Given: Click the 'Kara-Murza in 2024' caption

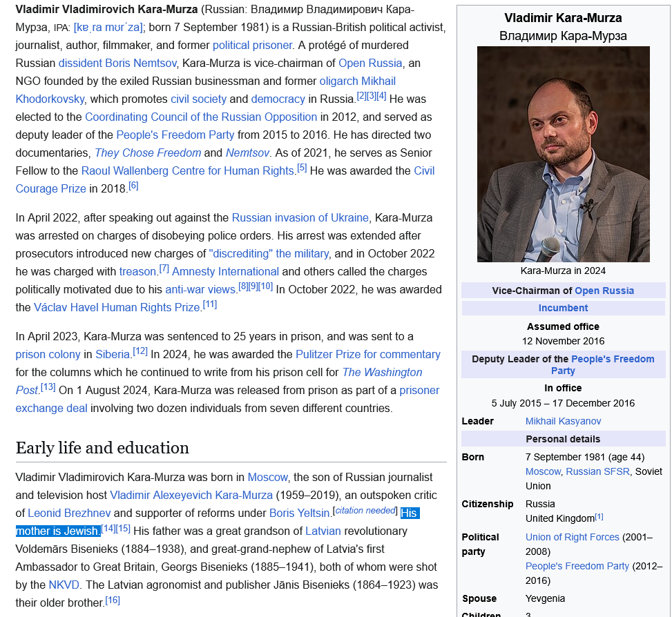Looking at the screenshot, I should tap(563, 271).
